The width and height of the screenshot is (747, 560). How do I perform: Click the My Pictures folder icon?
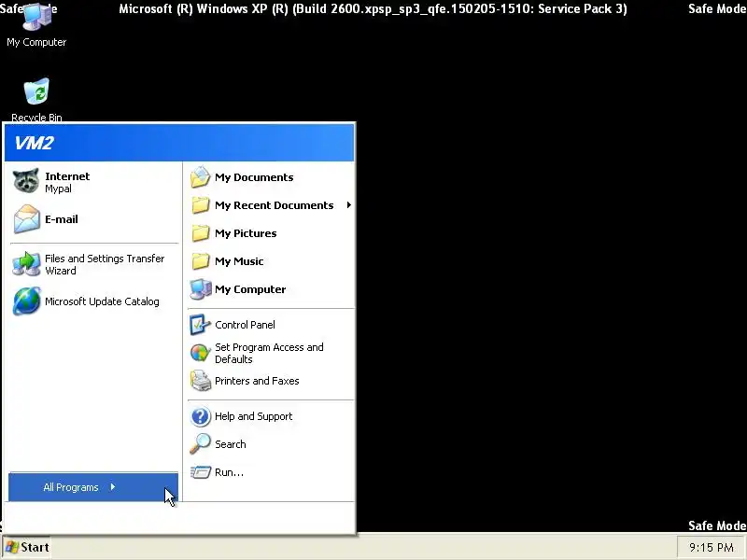(x=200, y=233)
